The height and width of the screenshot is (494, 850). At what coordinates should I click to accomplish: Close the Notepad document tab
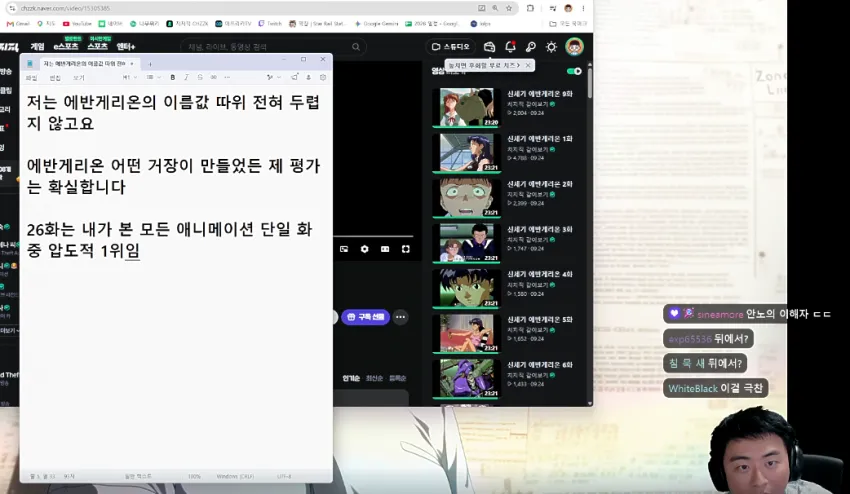(132, 63)
